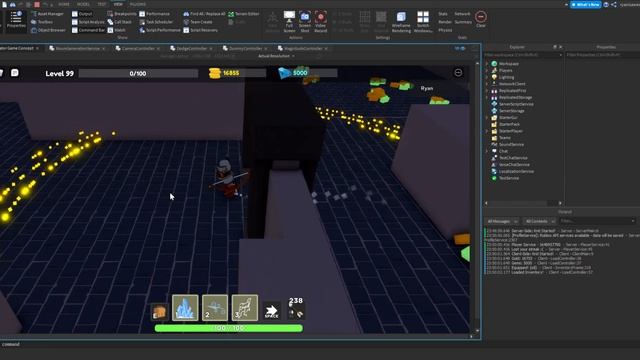
Task: Select SoundService in Explorer
Action: (x=511, y=144)
